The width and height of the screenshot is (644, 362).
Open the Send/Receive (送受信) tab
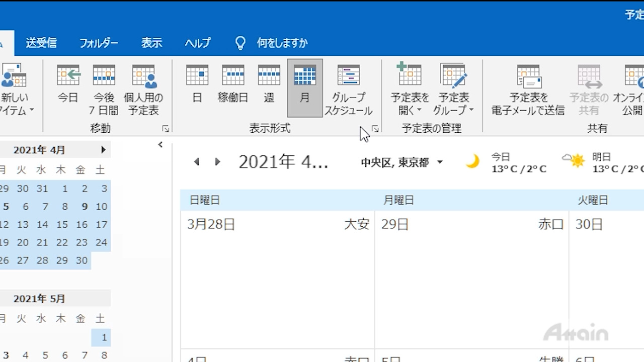(x=41, y=43)
